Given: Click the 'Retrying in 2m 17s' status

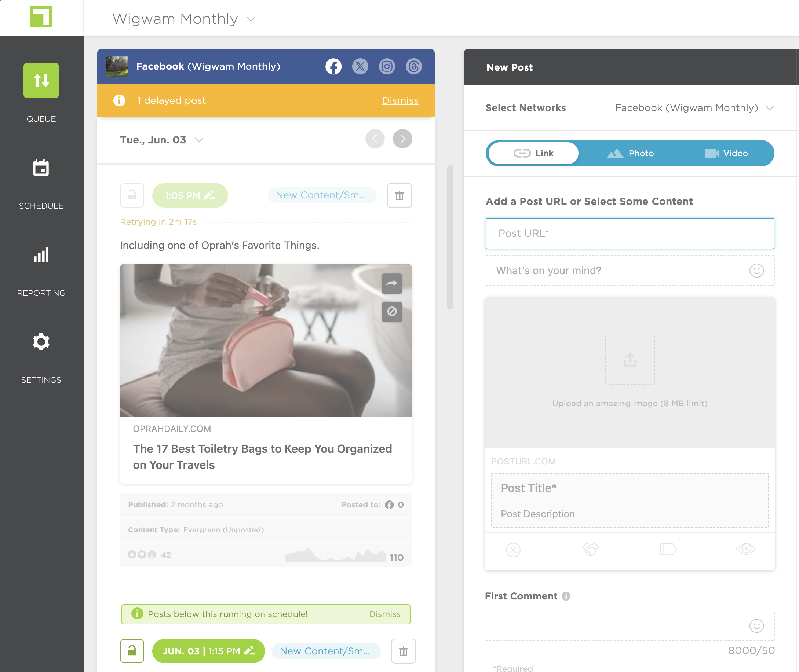Looking at the screenshot, I should (158, 222).
